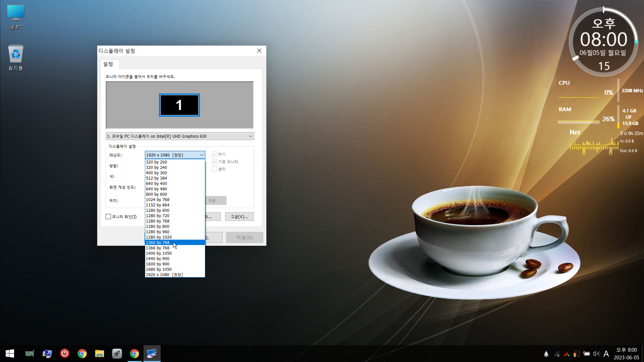Select 400 by 300 resolution

tap(175, 173)
